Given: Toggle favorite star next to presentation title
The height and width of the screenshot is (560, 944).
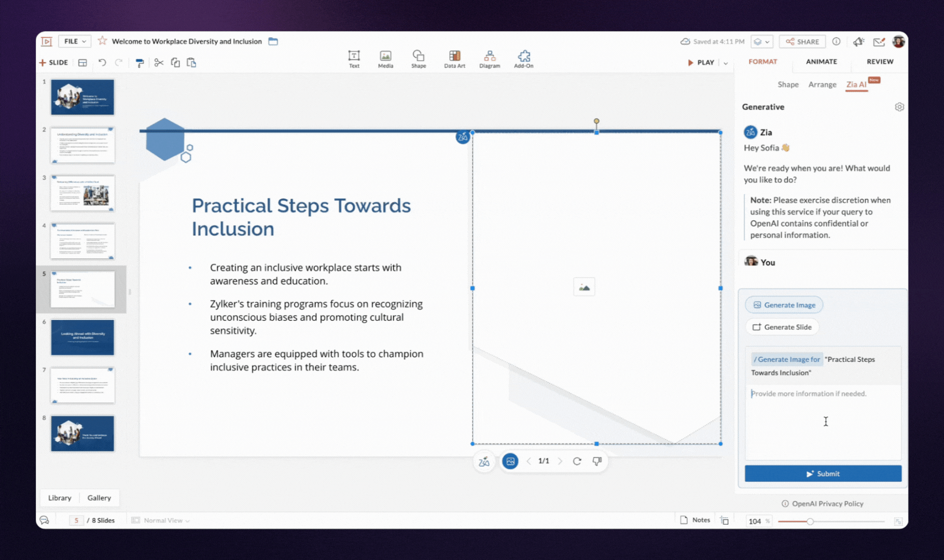Looking at the screenshot, I should pos(102,41).
